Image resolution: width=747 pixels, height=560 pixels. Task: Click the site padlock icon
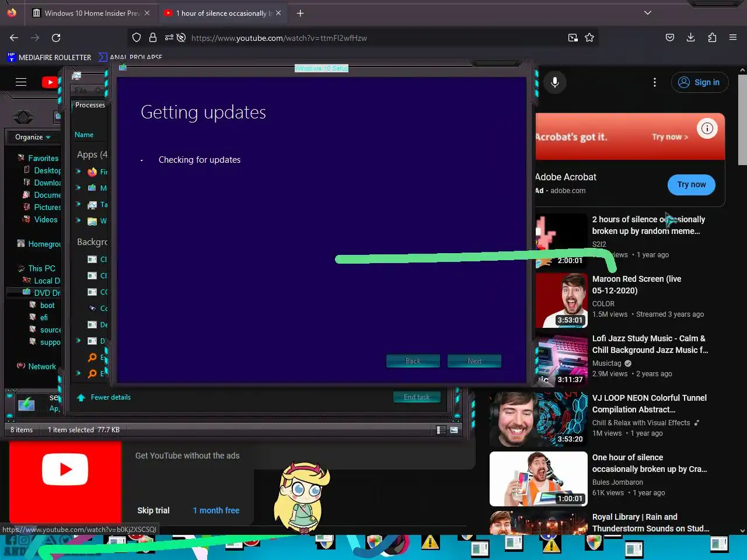(x=153, y=37)
